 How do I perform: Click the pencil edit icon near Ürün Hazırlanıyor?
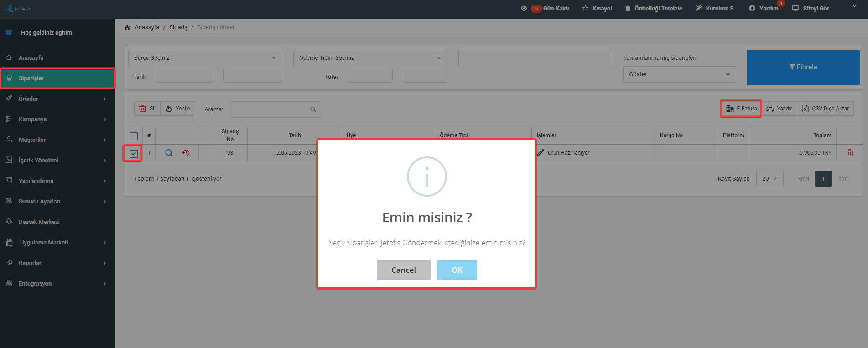pyautogui.click(x=541, y=153)
